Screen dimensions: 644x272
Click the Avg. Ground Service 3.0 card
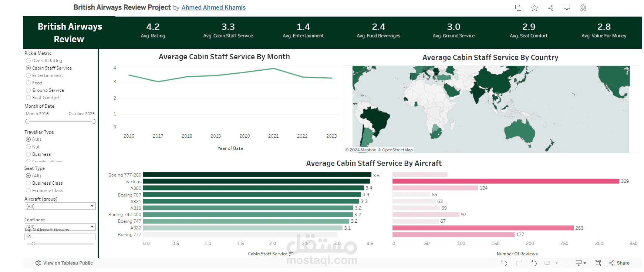click(x=454, y=30)
